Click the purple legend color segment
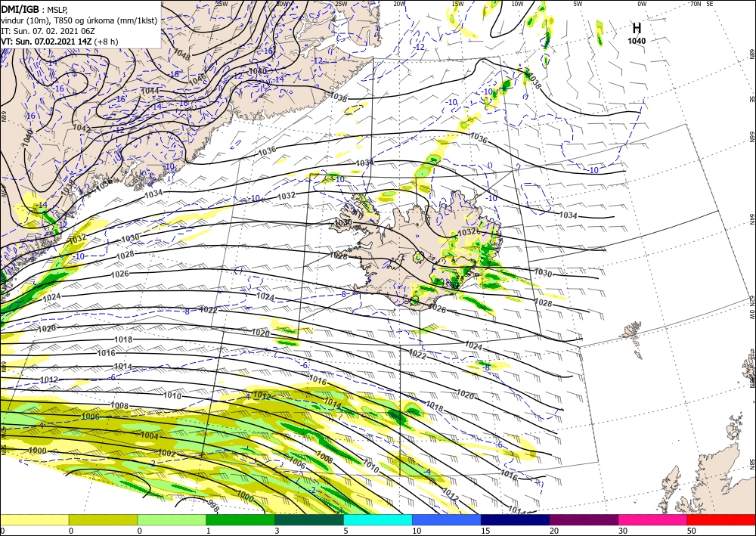The width and height of the screenshot is (756, 536). coord(584,519)
